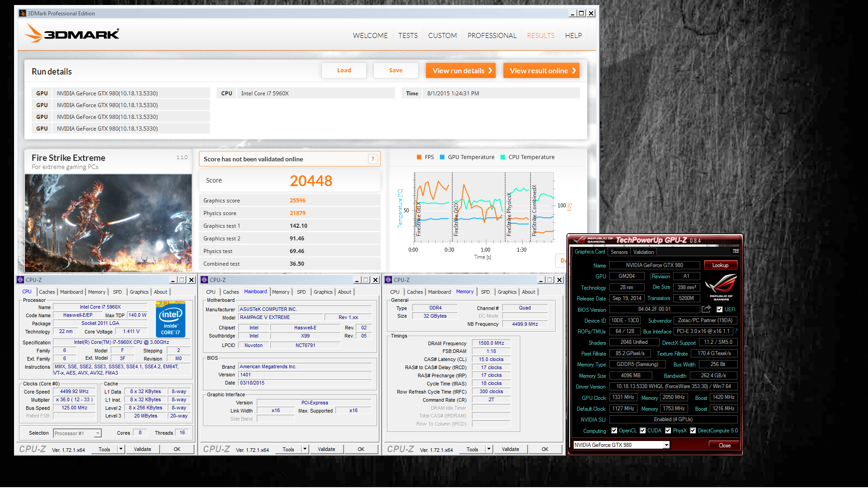
Task: Click the left CPU-Z window title icon
Action: 20,280
